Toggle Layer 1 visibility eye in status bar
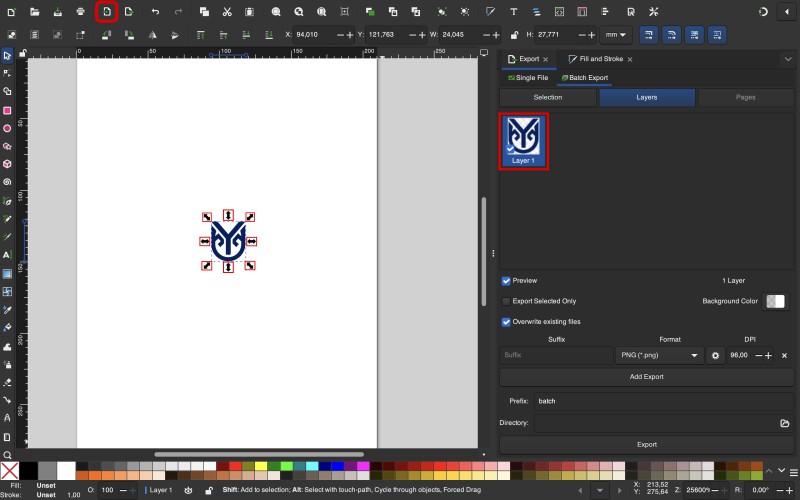 point(188,490)
